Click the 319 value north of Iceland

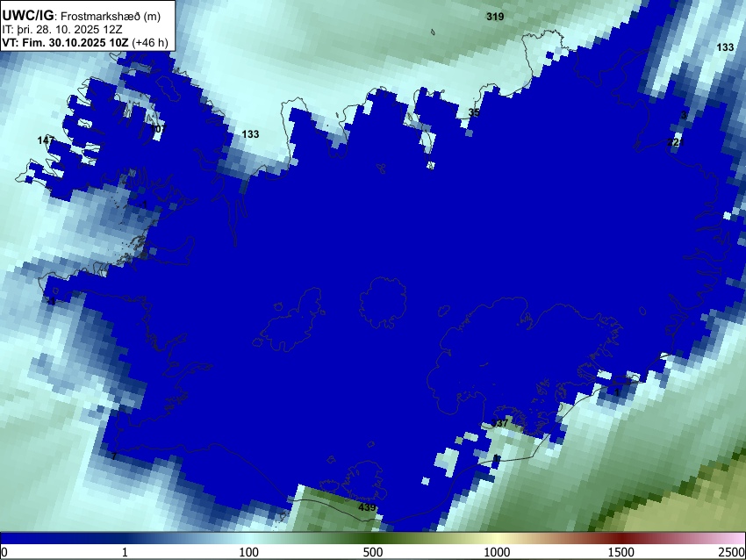click(x=495, y=17)
